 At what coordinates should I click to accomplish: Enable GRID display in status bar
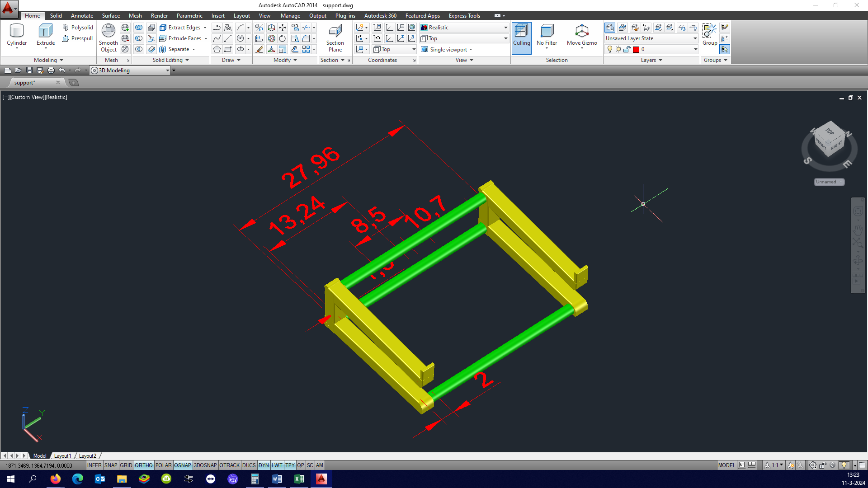(x=126, y=465)
